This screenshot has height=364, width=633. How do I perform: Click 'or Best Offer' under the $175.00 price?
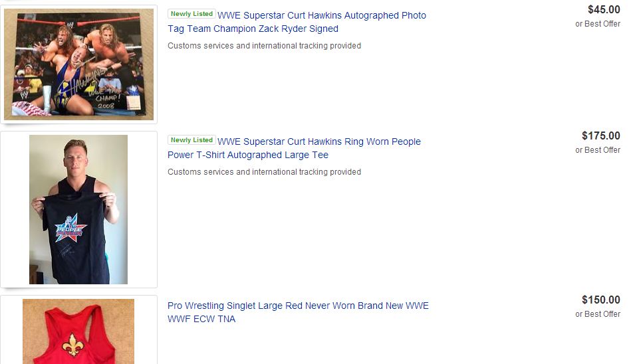597,150
